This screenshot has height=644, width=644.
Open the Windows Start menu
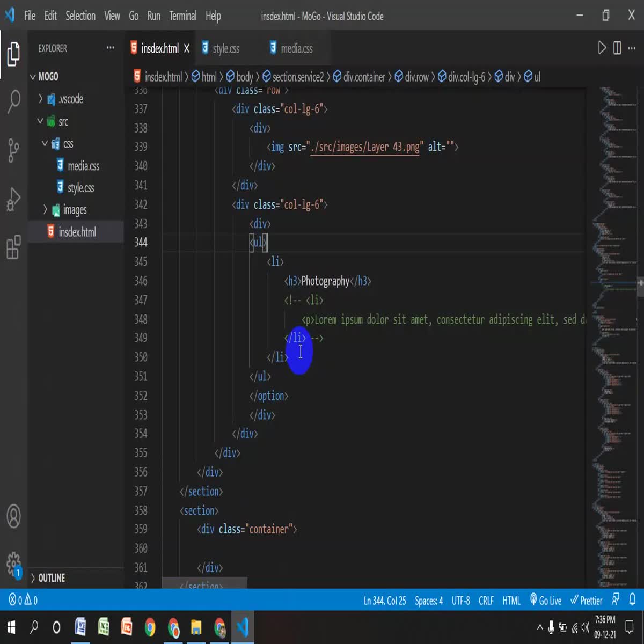click(11, 627)
